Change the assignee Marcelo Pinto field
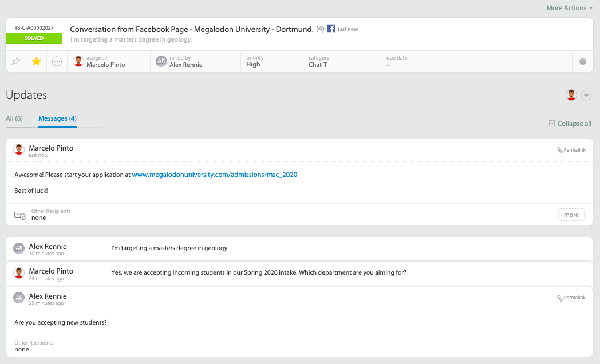600x364 pixels. click(109, 61)
